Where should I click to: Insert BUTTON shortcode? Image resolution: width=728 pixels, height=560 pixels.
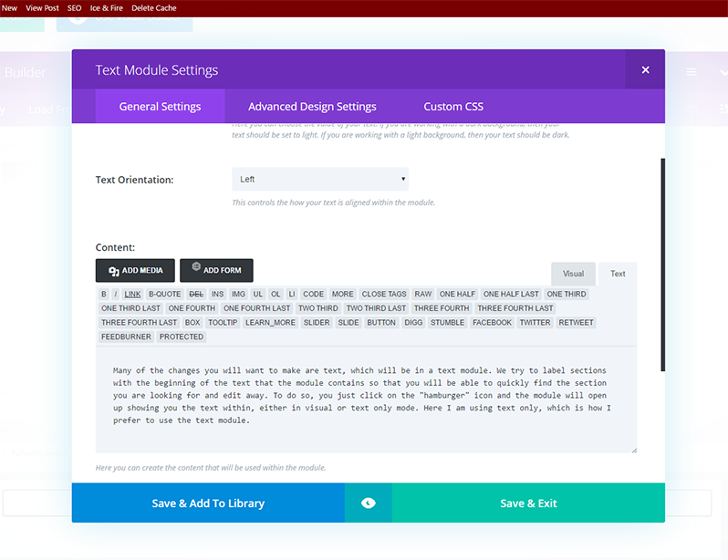click(x=381, y=323)
